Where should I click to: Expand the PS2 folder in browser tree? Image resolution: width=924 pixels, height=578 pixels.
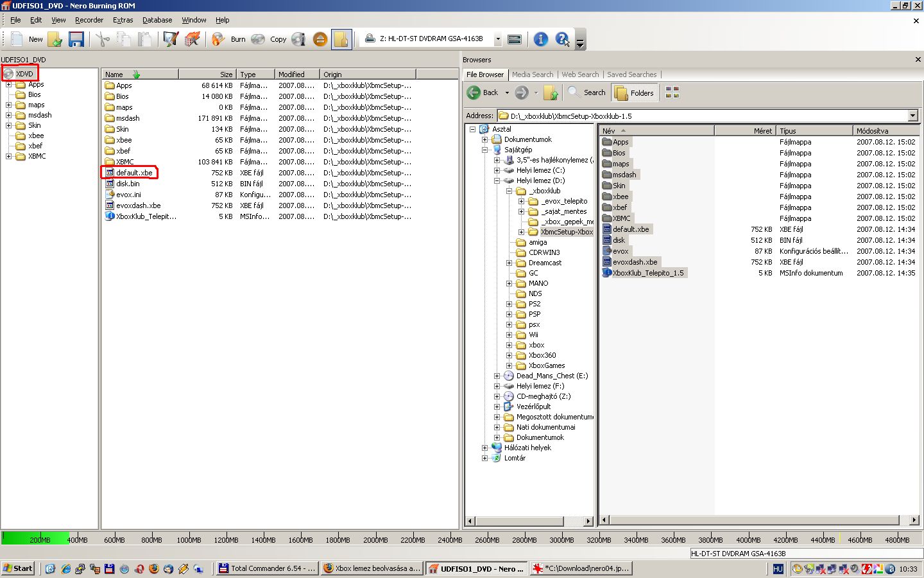(509, 304)
